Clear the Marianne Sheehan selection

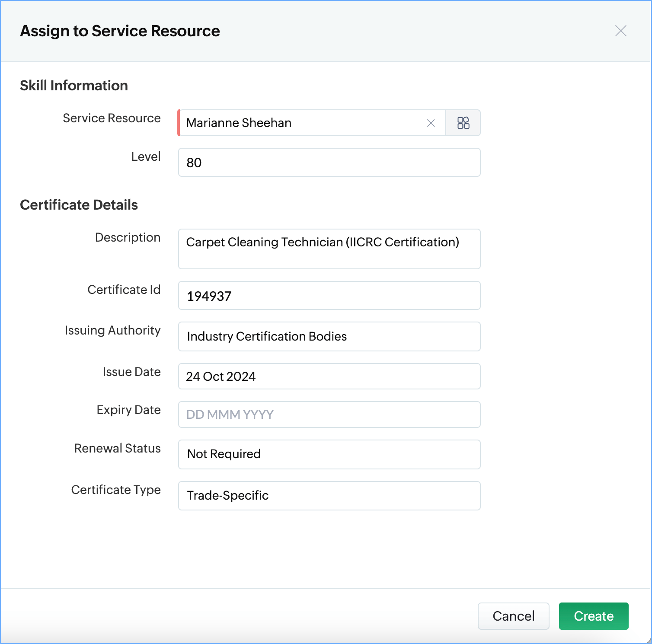click(431, 123)
